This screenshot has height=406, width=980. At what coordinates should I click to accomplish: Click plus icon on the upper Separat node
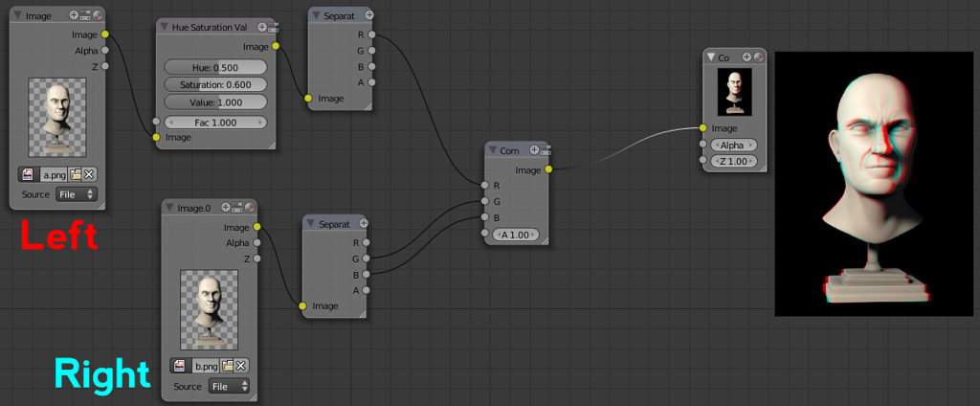[368, 14]
